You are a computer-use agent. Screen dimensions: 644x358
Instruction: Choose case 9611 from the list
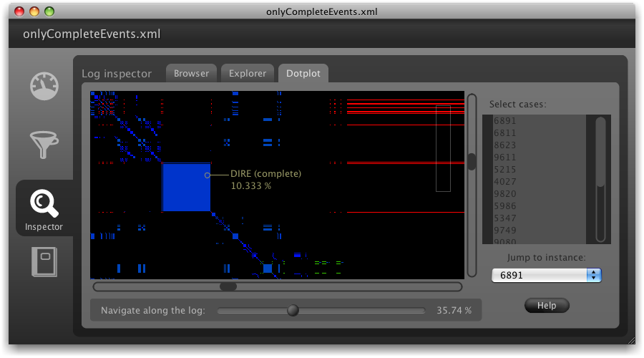[x=504, y=158]
